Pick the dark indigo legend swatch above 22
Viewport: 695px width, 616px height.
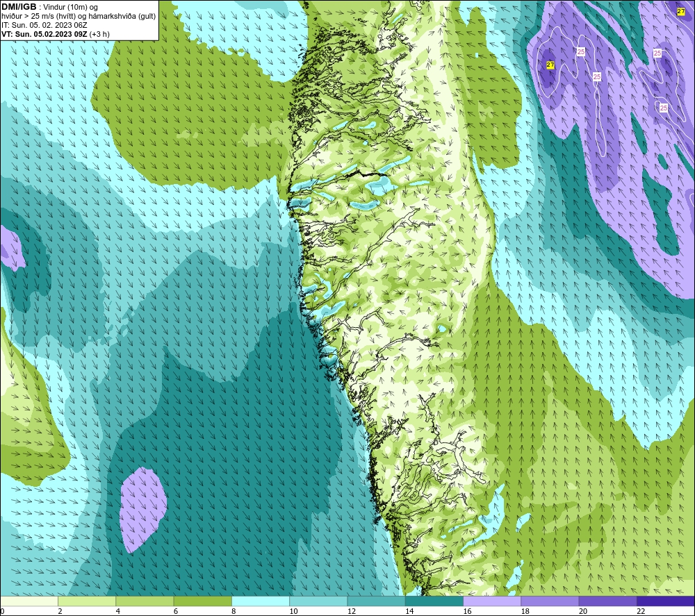tap(666, 601)
